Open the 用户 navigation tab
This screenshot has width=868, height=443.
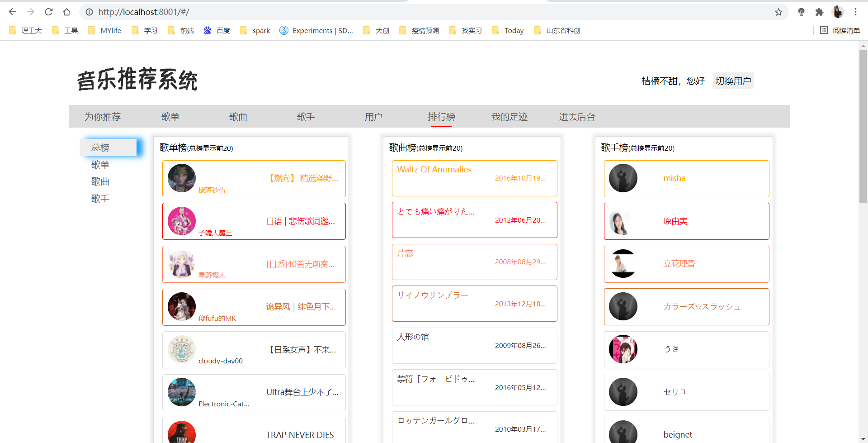[374, 117]
